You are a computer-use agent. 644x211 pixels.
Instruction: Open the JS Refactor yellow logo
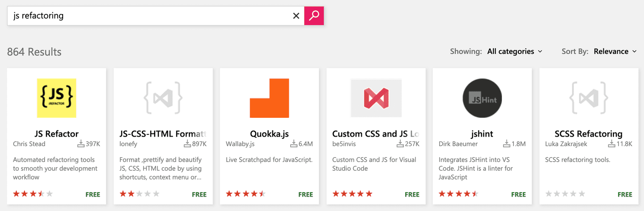[56, 98]
